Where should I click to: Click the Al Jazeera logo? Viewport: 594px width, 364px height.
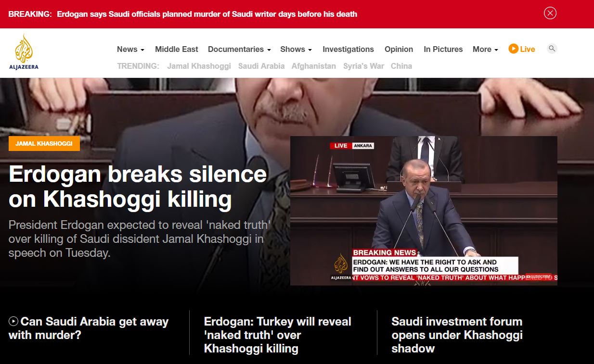point(24,52)
